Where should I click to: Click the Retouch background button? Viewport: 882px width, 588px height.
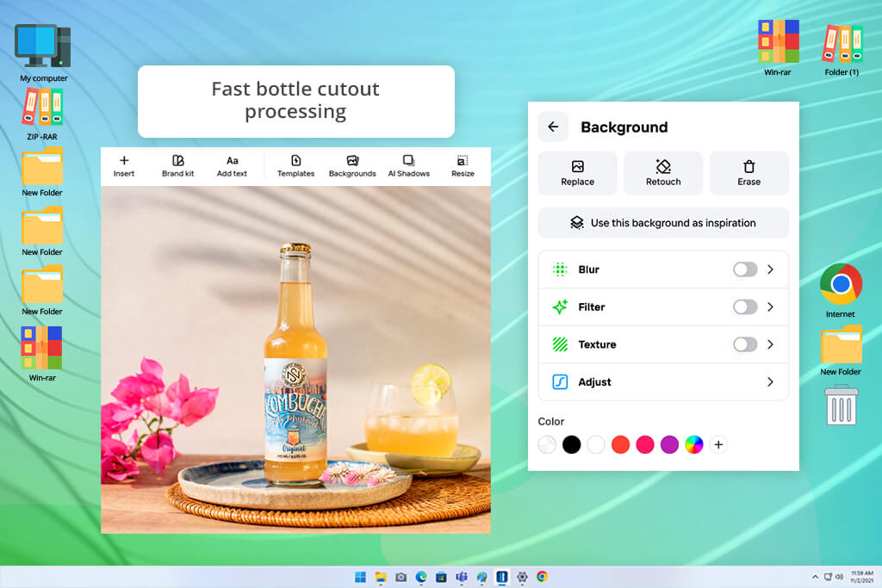[x=663, y=173]
